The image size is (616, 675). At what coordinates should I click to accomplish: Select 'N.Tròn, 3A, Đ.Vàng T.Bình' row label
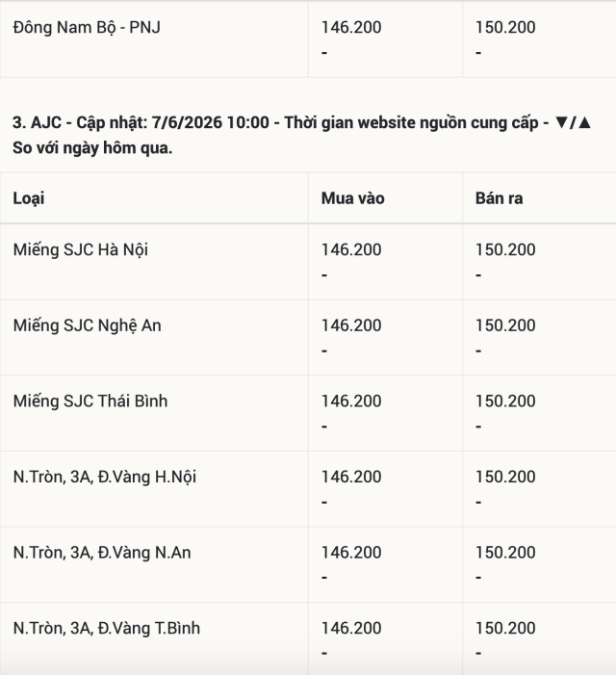pyautogui.click(x=106, y=629)
